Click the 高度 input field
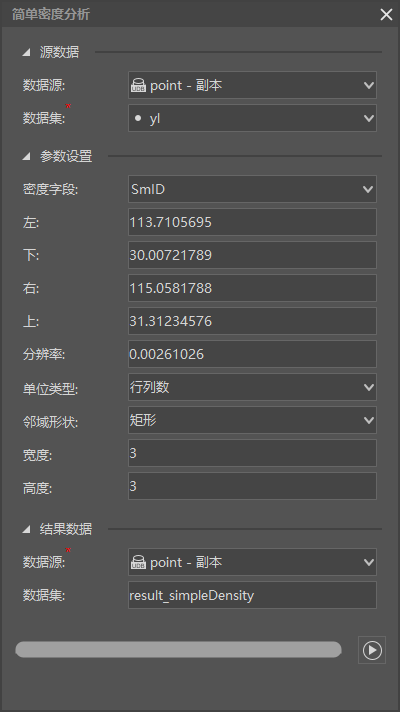The height and width of the screenshot is (712, 400). (252, 486)
